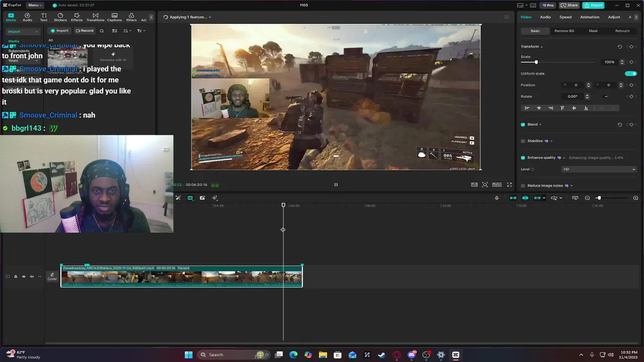Open the media sort dropdown

click(127, 31)
